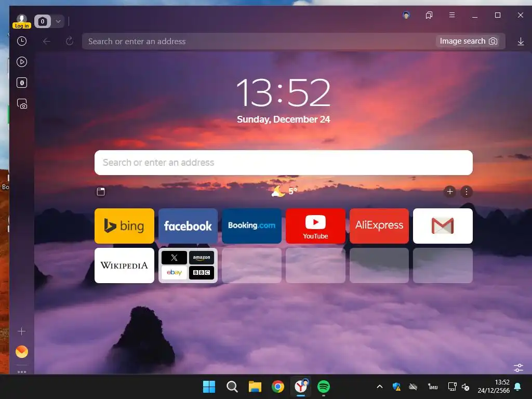Open the Amazon mini tile
Screen dimensions: 532x399
pos(202,258)
